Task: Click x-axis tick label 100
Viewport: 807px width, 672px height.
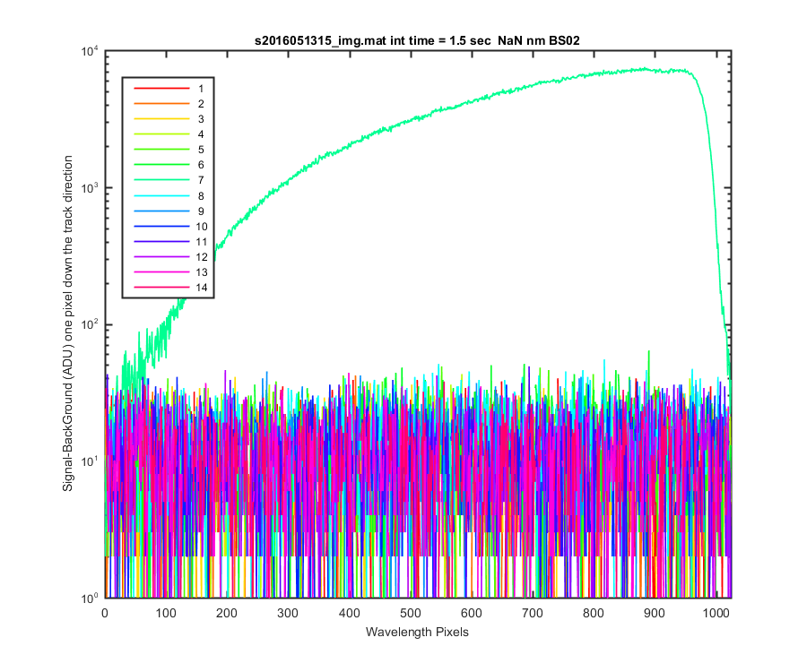Action: [166, 613]
